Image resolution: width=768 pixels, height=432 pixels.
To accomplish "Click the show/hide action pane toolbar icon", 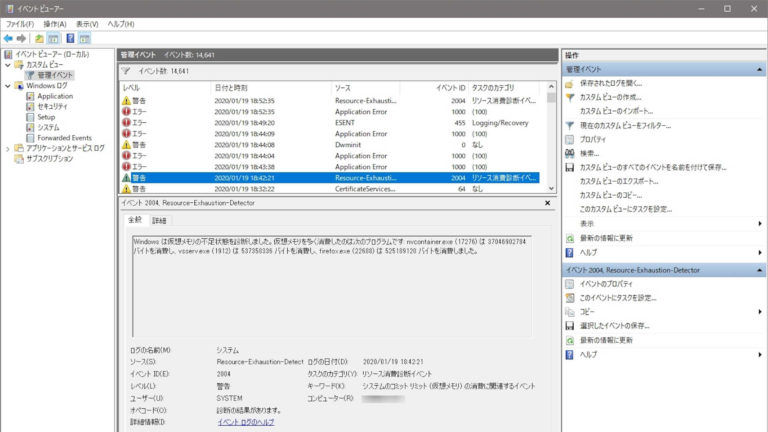I will (84, 38).
